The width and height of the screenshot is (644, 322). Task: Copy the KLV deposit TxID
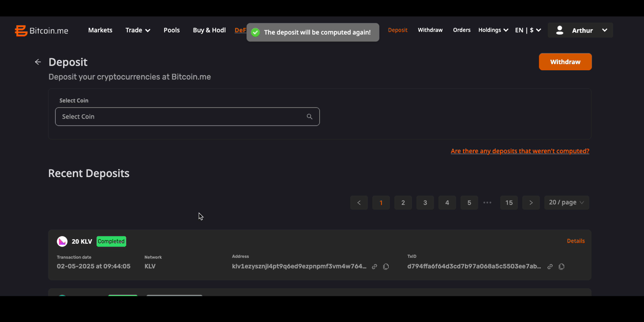click(561, 267)
